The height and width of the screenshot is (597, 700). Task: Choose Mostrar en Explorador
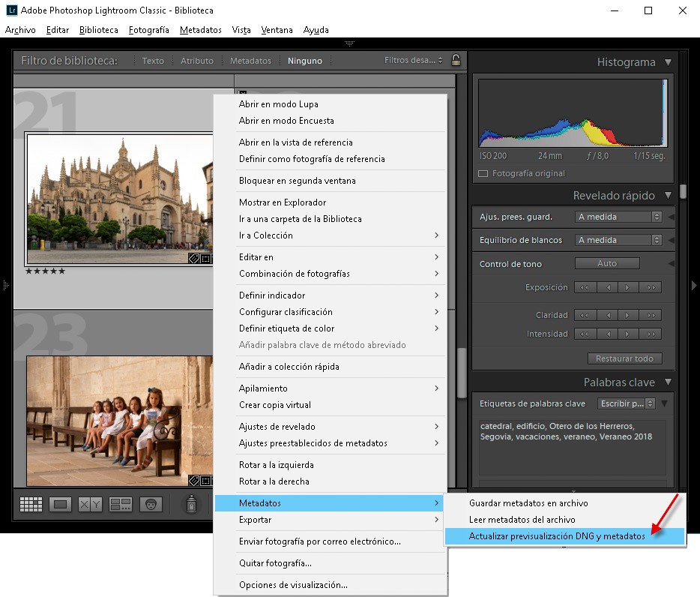pyautogui.click(x=331, y=202)
